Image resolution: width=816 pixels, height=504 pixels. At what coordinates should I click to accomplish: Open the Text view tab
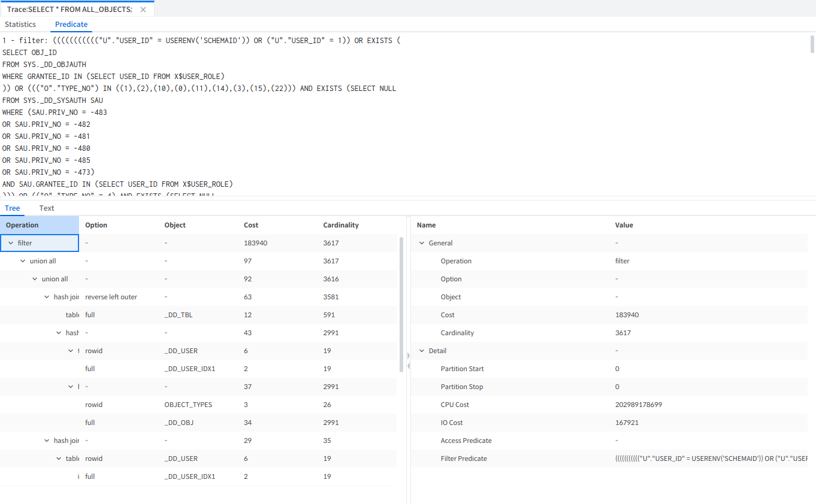[x=47, y=208]
